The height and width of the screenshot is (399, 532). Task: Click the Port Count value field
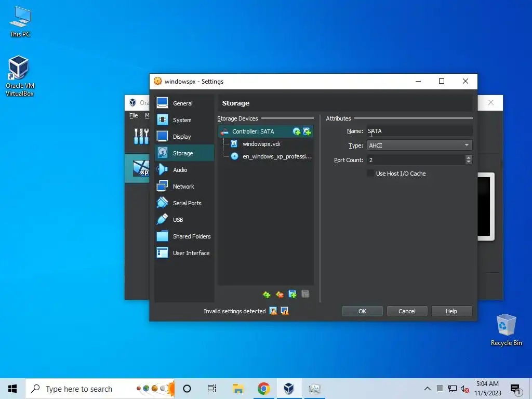[416, 160]
